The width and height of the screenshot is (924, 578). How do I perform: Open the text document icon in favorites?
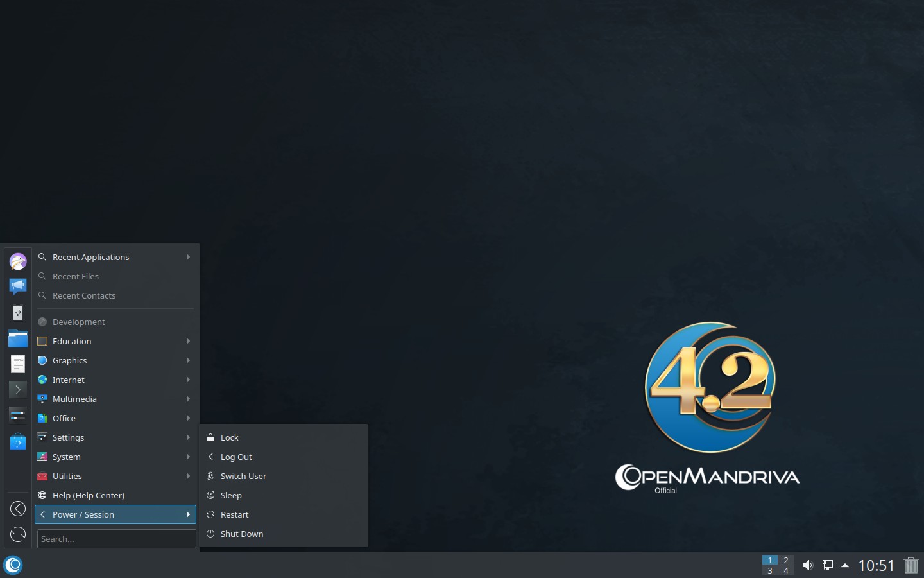point(18,363)
